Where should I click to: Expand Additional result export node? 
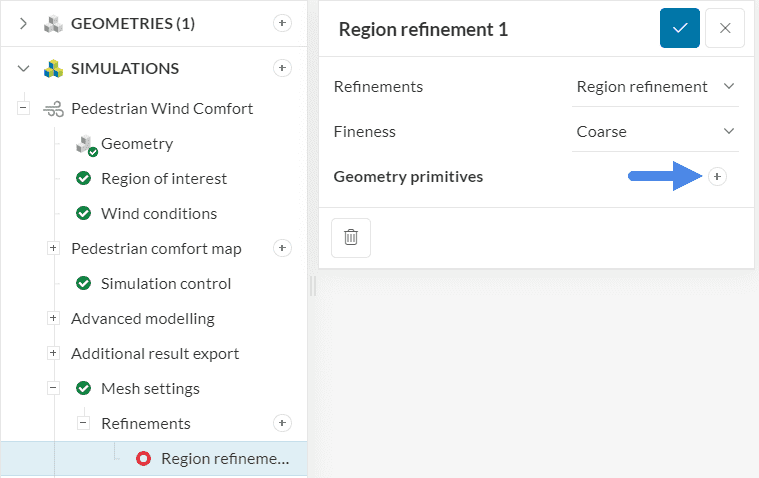tap(54, 354)
